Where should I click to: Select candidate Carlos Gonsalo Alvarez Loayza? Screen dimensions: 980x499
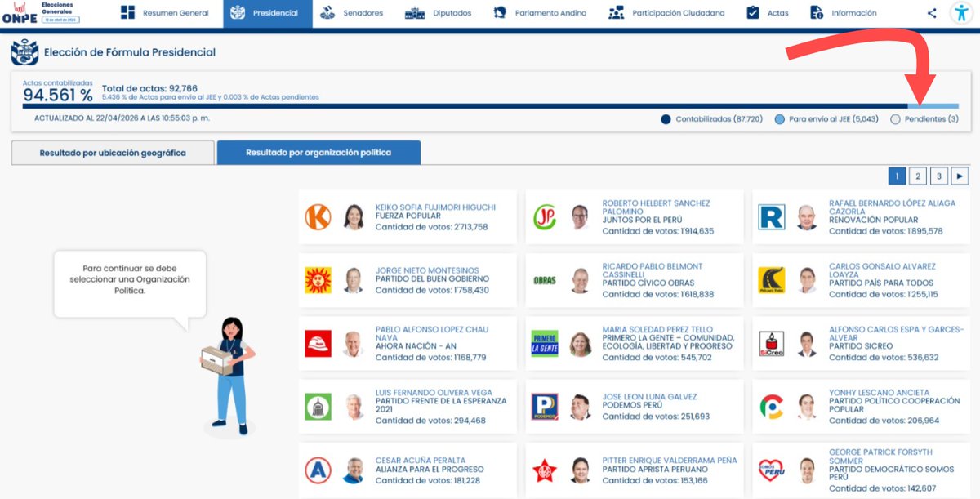tap(862, 280)
